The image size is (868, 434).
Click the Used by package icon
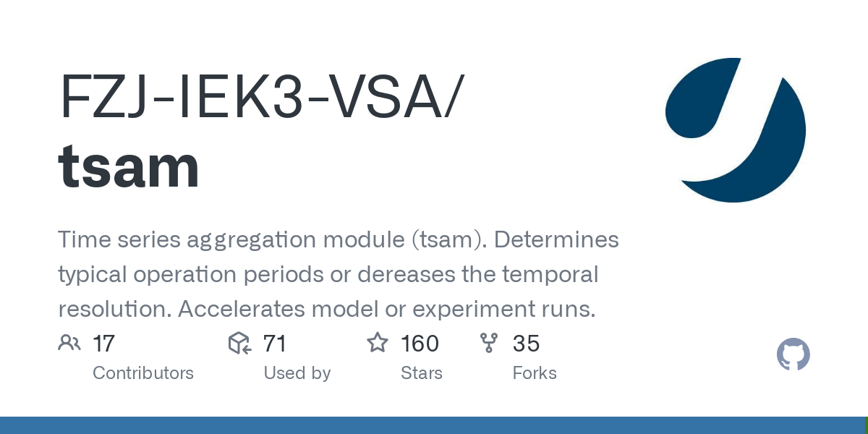(x=239, y=343)
